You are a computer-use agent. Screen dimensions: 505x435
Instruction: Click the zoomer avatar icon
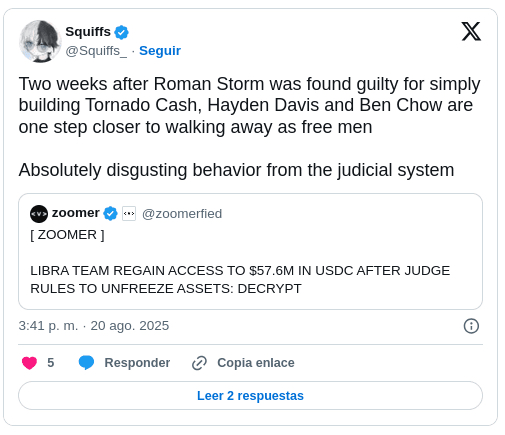click(x=39, y=214)
